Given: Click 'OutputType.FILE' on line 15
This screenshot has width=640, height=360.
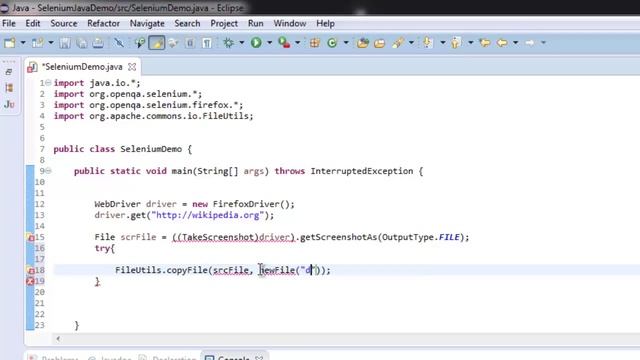Looking at the screenshot, I should pyautogui.click(x=421, y=237).
